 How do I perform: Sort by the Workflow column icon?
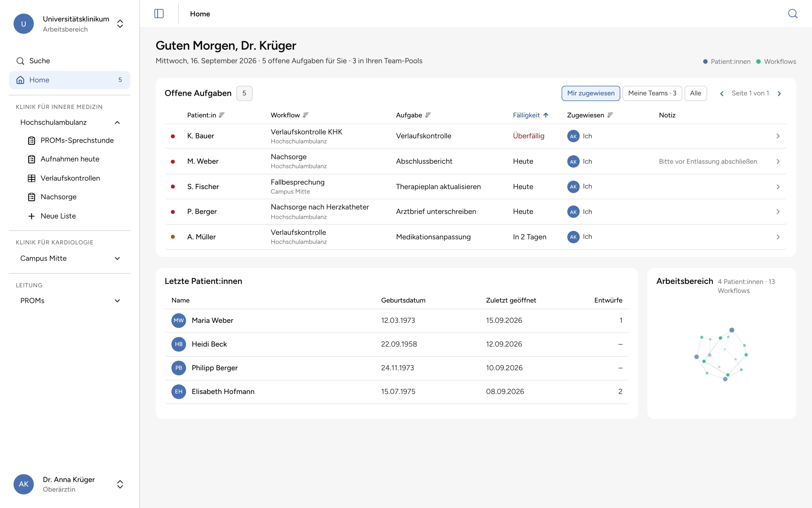[305, 115]
